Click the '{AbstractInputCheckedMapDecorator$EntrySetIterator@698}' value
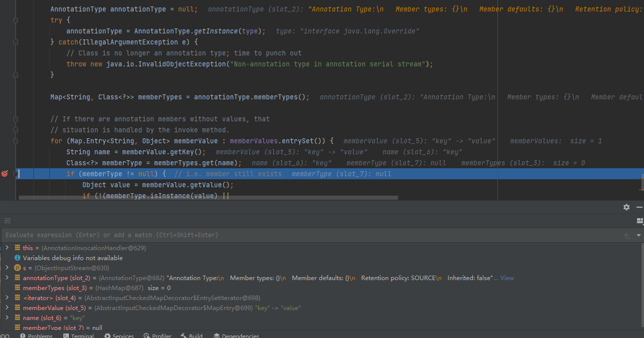 click(x=173, y=298)
